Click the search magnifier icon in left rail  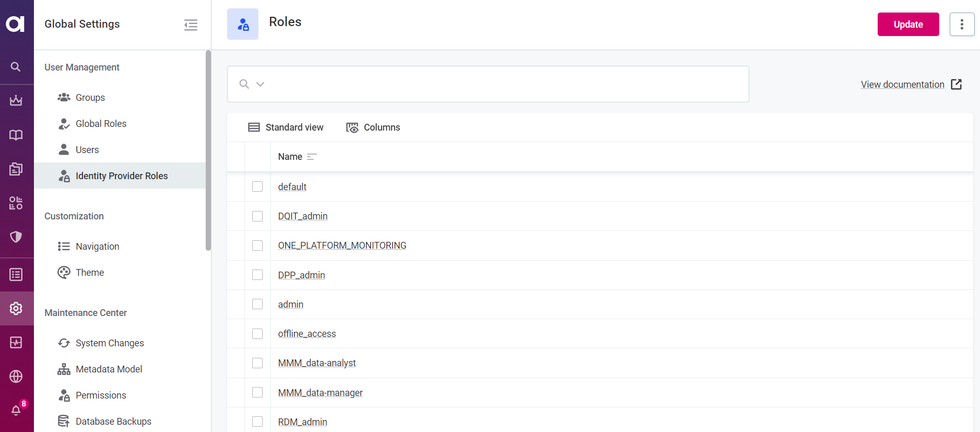click(16, 67)
